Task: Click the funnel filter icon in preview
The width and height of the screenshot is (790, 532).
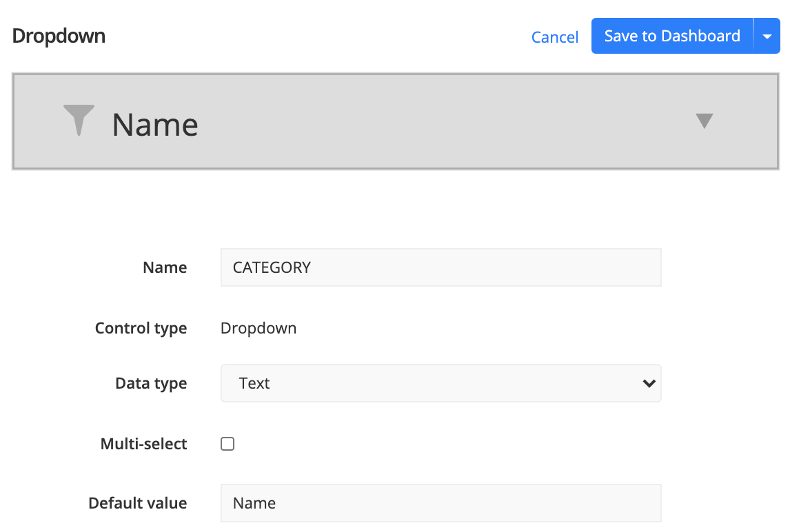Action: click(79, 121)
